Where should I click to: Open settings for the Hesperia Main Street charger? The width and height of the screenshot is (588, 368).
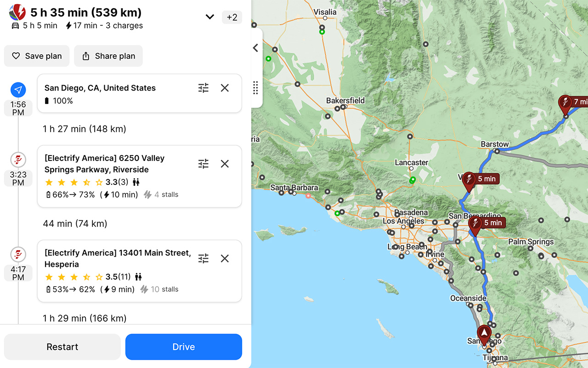tap(204, 259)
